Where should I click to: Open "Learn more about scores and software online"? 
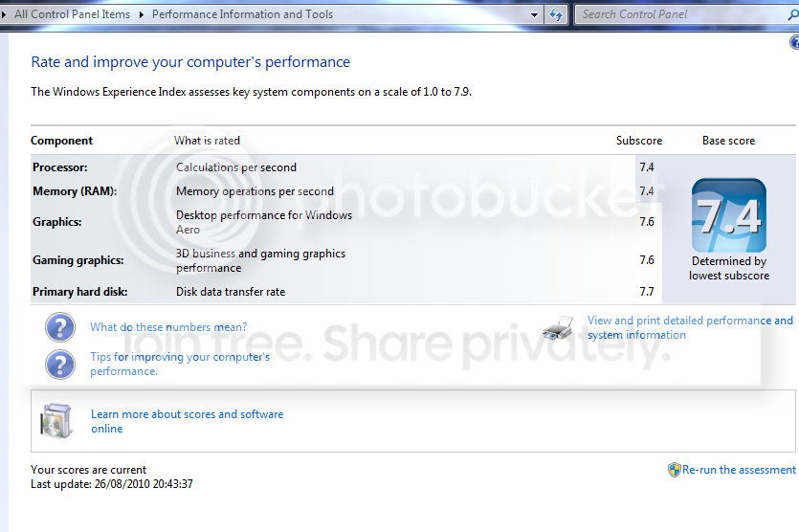pos(187,421)
